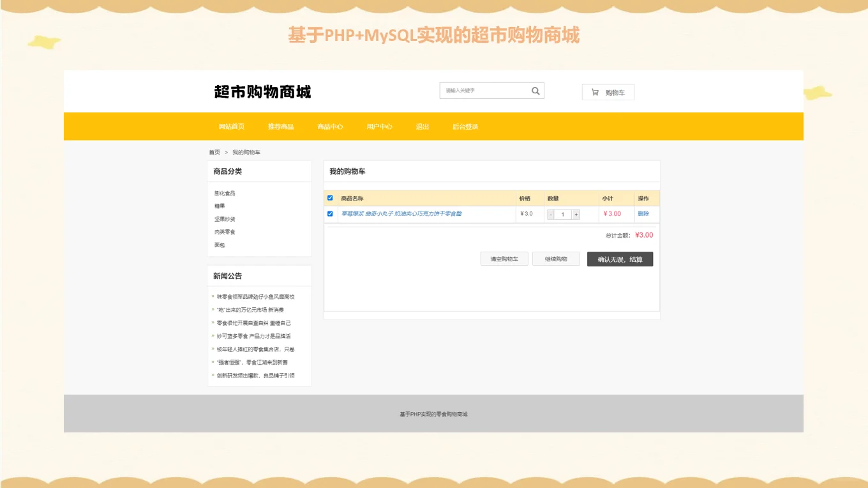Click the search magnifier icon
868x488 pixels.
(x=535, y=91)
